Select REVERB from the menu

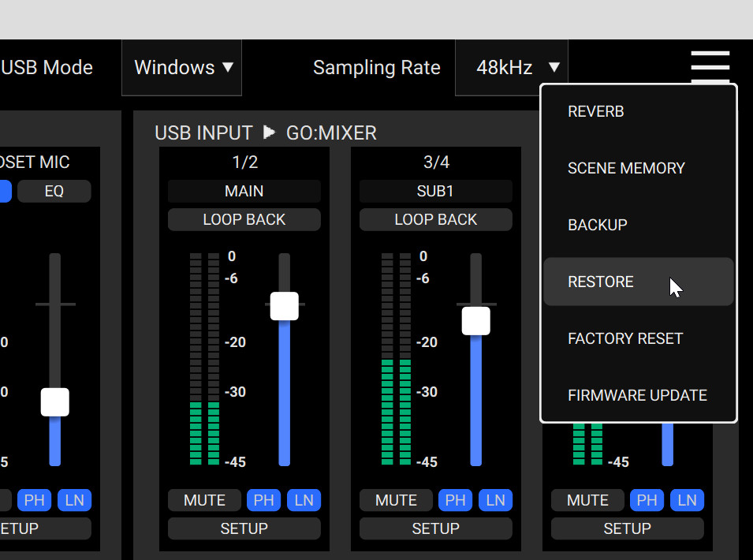596,112
